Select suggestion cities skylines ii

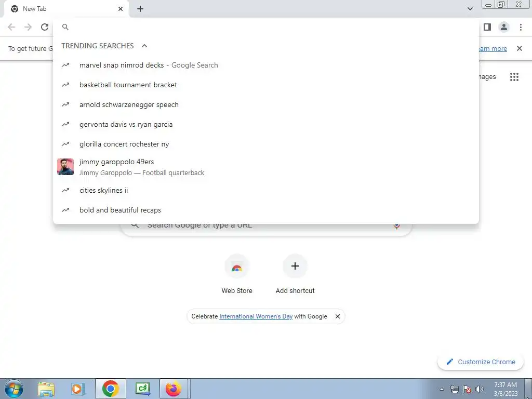266,190
